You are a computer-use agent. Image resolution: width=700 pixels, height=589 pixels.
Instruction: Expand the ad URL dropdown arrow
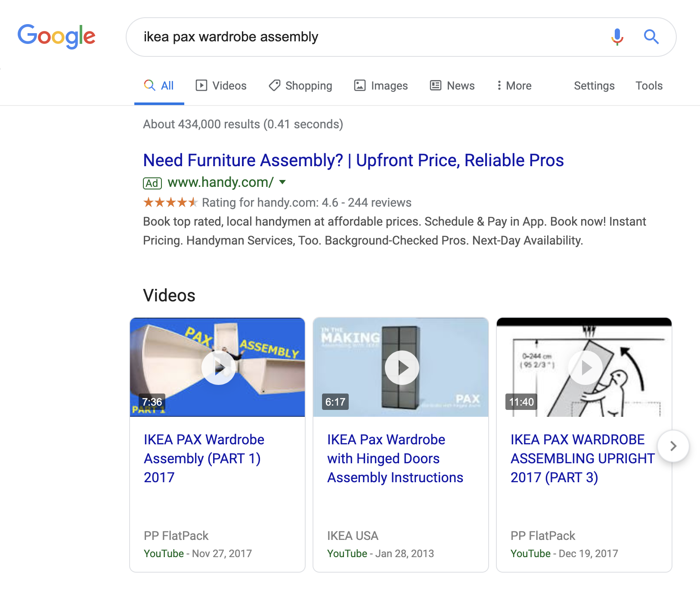[282, 183]
